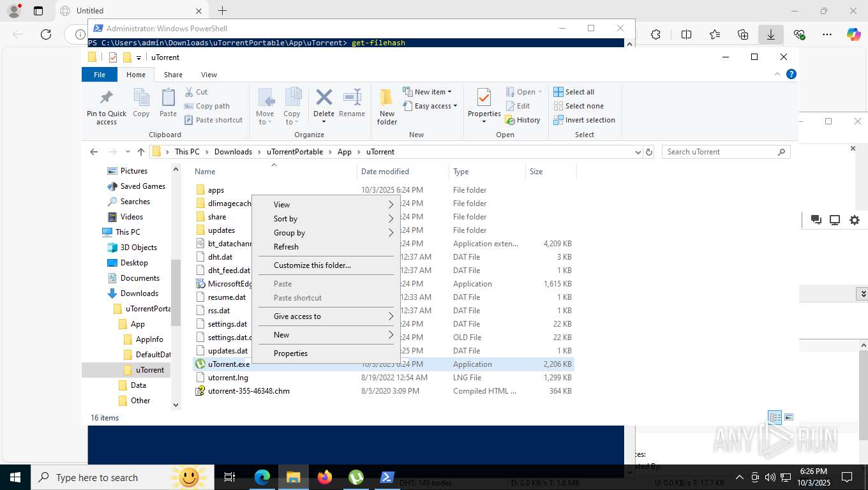Open file History in ribbon
This screenshot has width=868, height=490.
[x=523, y=120]
